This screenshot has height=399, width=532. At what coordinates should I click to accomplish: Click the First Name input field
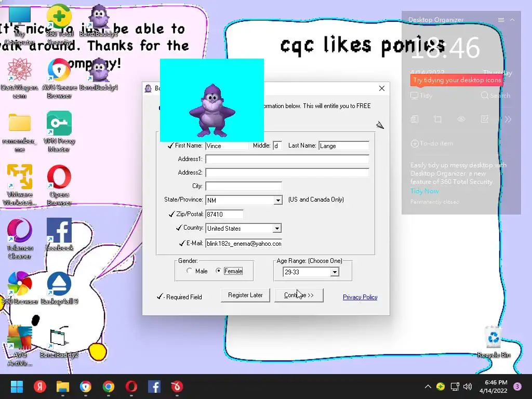click(227, 146)
